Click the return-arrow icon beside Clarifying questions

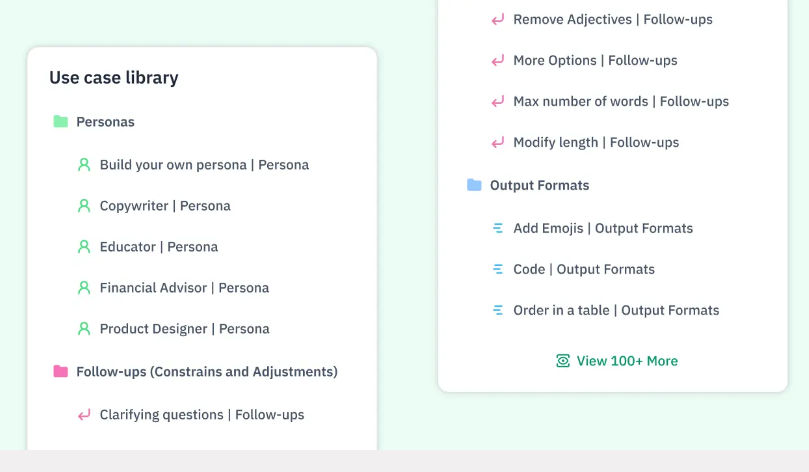coord(84,415)
